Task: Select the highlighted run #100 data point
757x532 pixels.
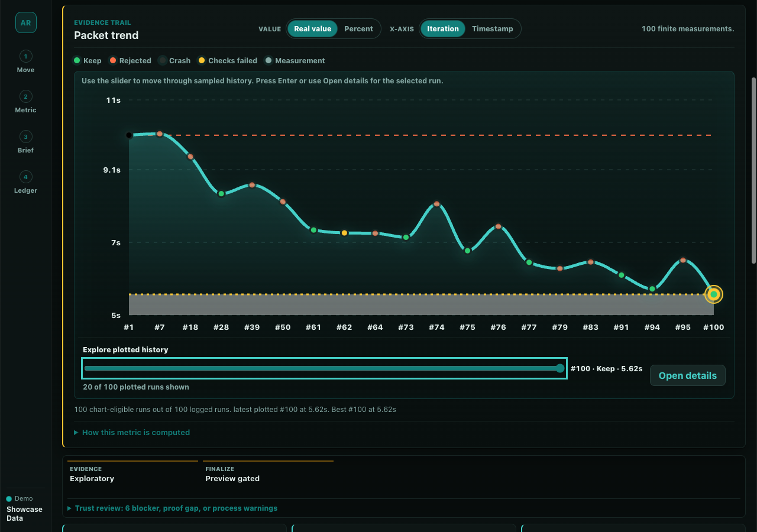Action: (x=714, y=294)
